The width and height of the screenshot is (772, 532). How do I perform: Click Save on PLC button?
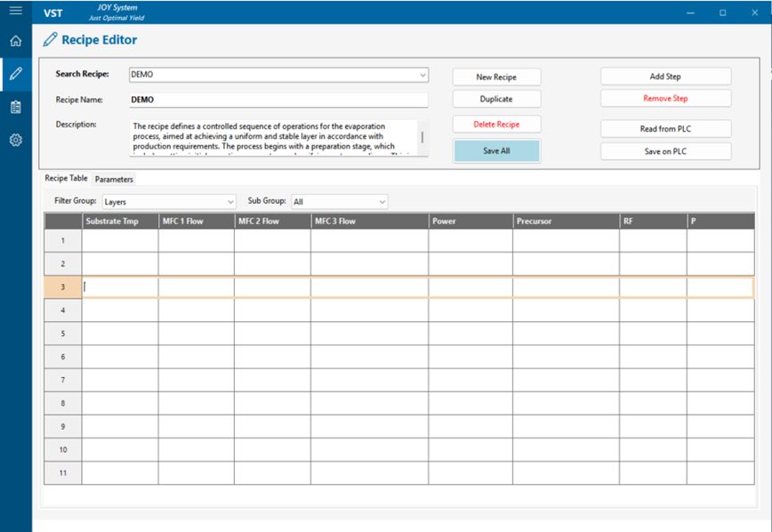665,151
